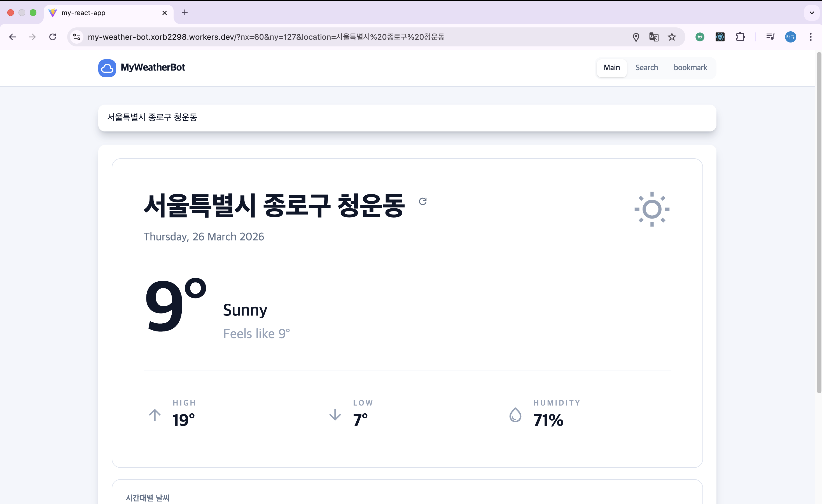Expand the tab search chevron dropdown
The height and width of the screenshot is (504, 822).
click(x=812, y=13)
